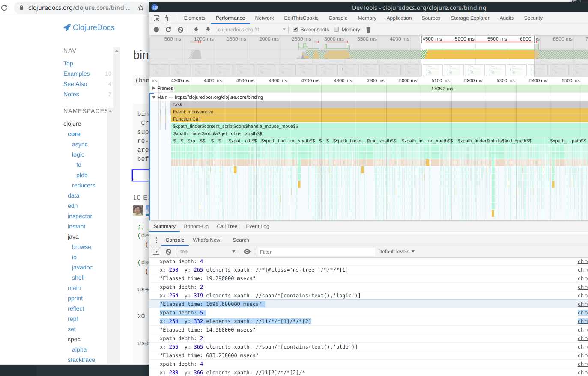Select the Summary tab
588x376 pixels.
(x=164, y=226)
